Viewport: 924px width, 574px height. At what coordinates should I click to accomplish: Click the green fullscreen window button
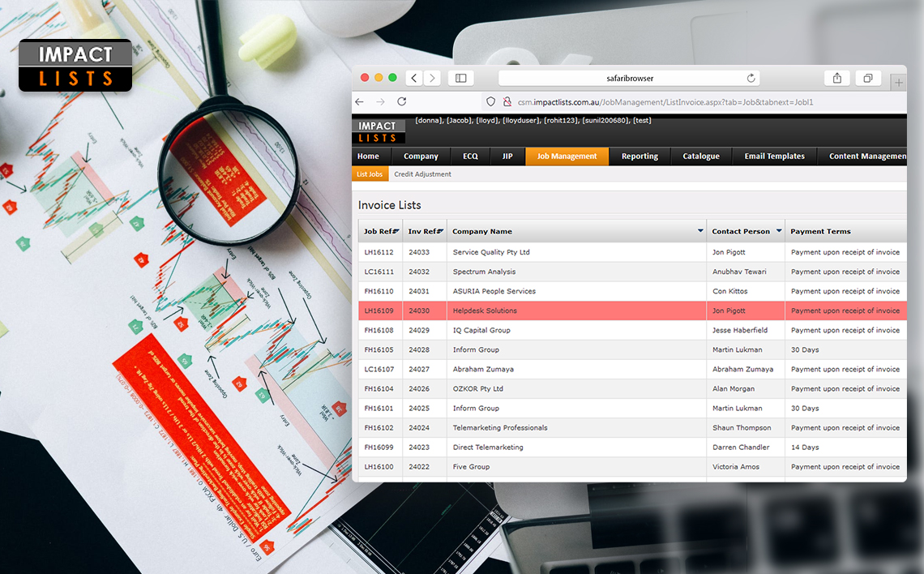tap(392, 78)
